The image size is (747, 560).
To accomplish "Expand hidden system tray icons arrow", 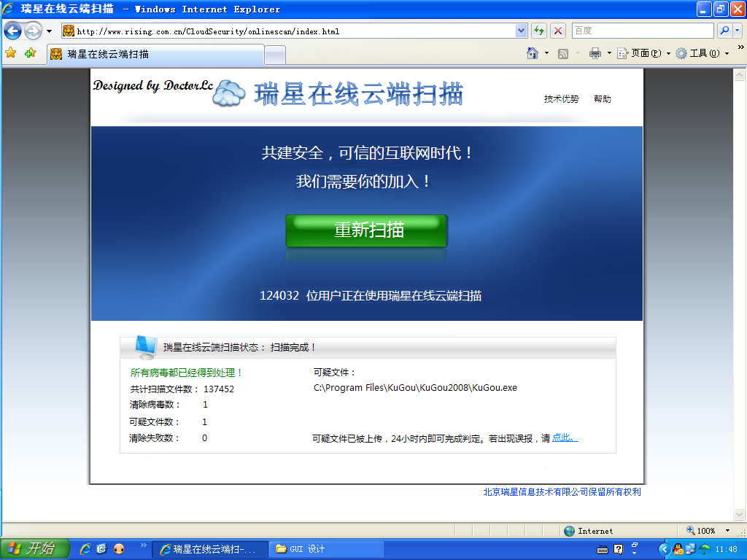I will coord(665,550).
